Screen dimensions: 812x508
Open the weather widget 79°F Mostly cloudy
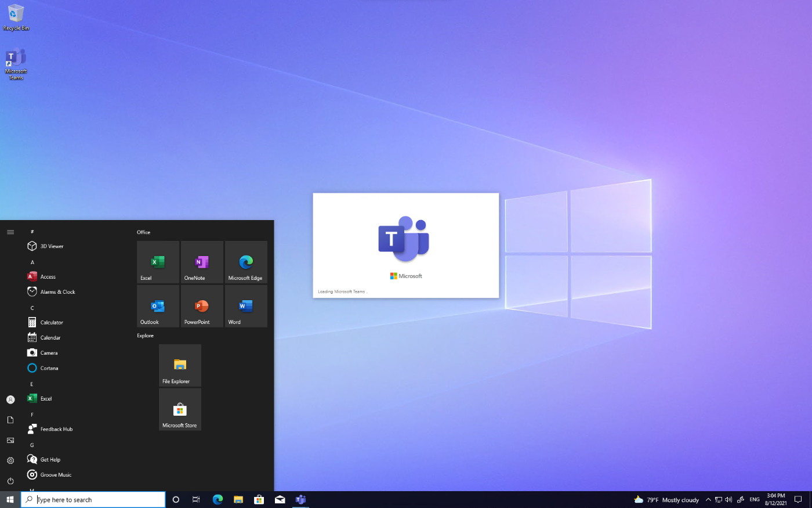click(x=666, y=499)
